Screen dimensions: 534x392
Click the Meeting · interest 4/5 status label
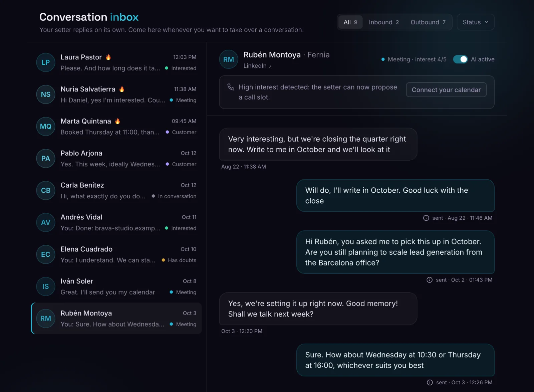pyautogui.click(x=414, y=59)
